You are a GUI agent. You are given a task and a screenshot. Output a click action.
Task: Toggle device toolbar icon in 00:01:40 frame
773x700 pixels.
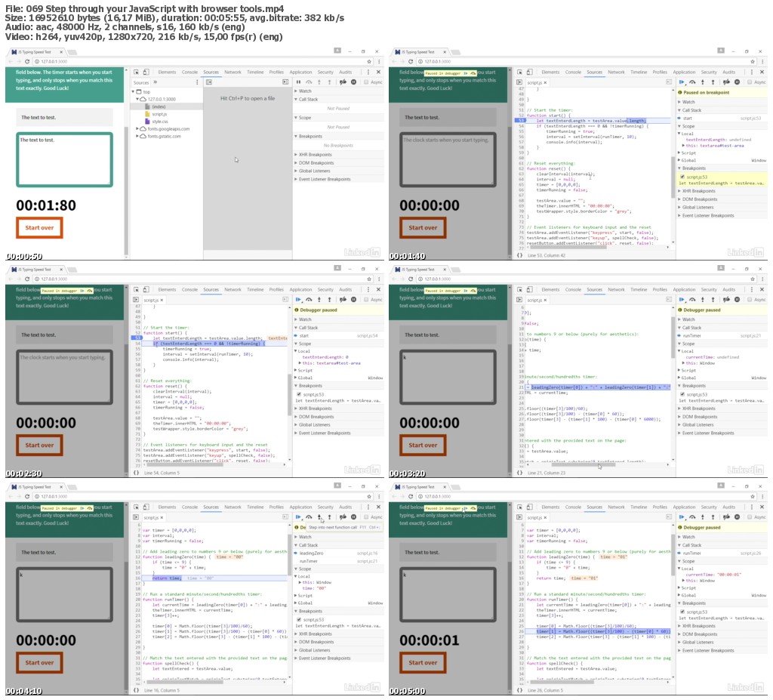529,72
